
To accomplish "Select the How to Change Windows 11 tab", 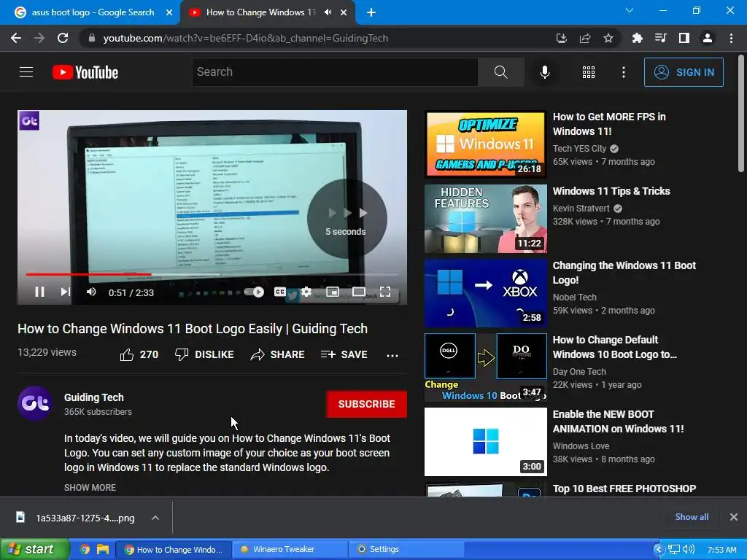I will click(260, 12).
